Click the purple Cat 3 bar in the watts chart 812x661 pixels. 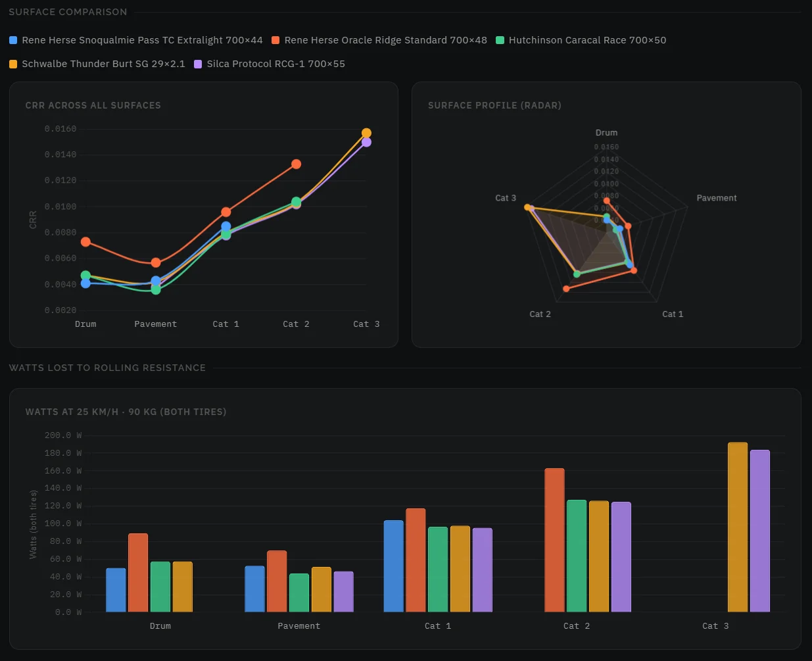coord(760,531)
